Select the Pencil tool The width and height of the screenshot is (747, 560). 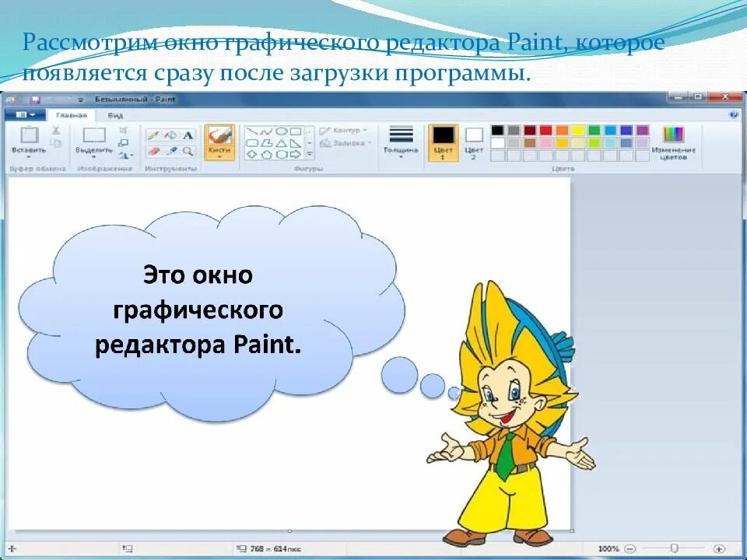[x=153, y=135]
